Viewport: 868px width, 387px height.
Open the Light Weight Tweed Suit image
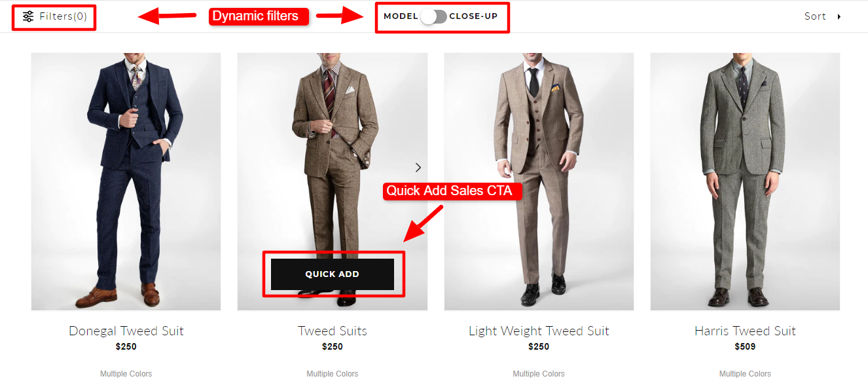click(539, 181)
